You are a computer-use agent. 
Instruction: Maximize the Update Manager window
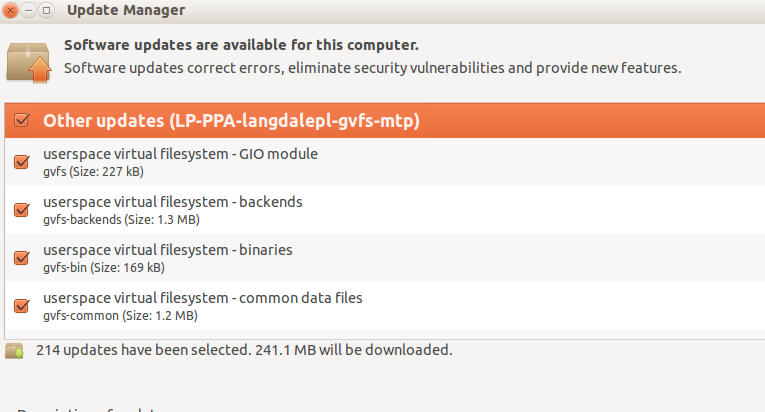click(46, 11)
